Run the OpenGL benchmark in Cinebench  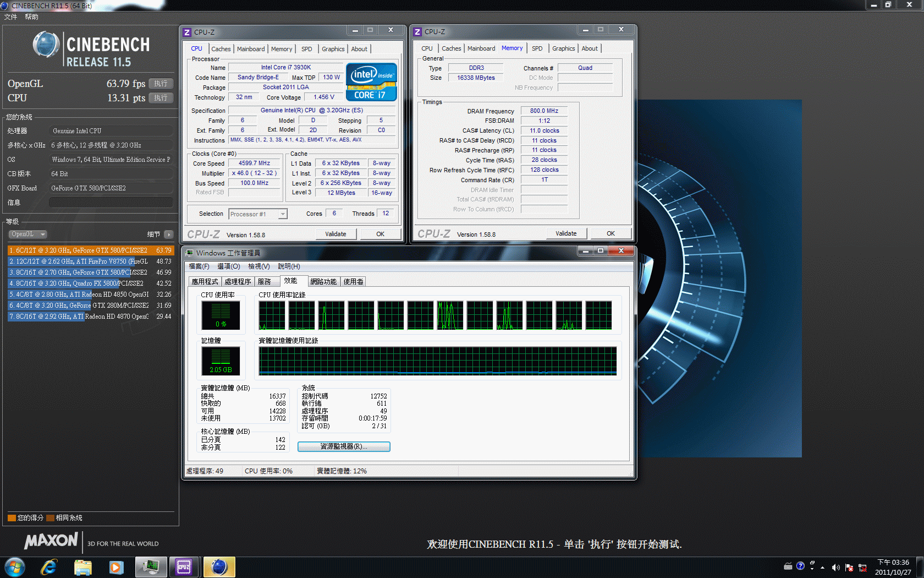[161, 84]
